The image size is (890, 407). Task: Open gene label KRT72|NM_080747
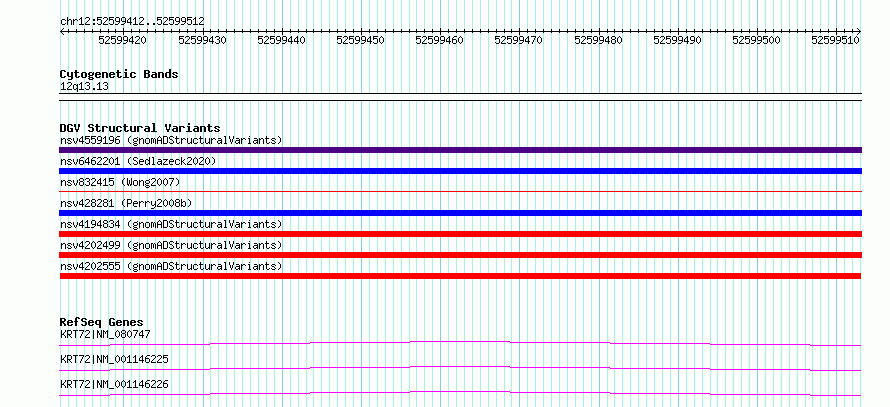pos(105,334)
